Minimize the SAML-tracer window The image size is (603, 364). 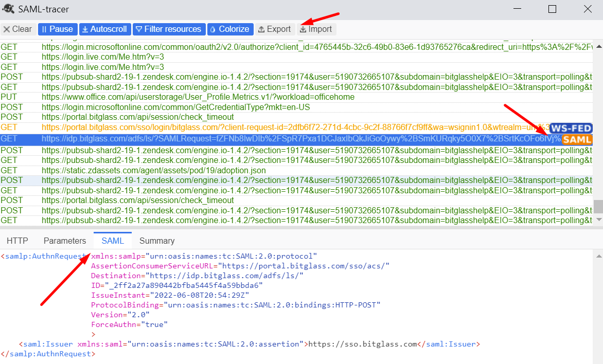pyautogui.click(x=517, y=9)
